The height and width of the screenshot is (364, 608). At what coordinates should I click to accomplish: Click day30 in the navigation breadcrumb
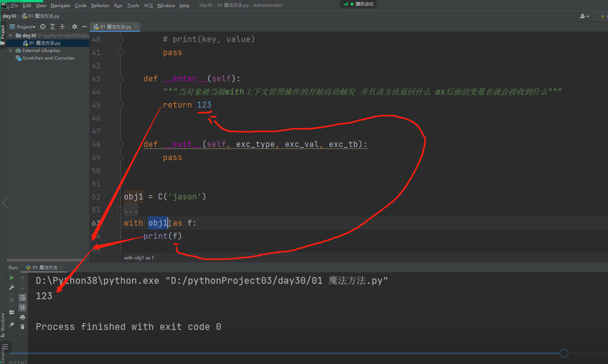coord(9,16)
